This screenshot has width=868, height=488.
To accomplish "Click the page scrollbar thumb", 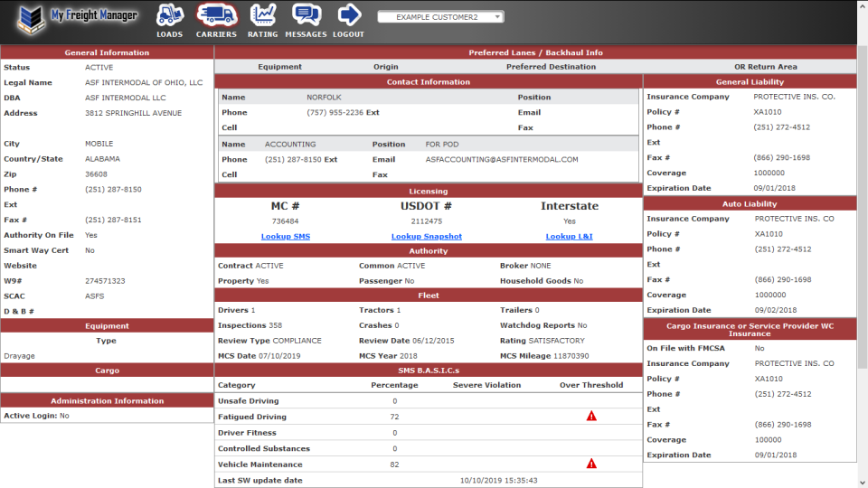I will click(x=863, y=206).
